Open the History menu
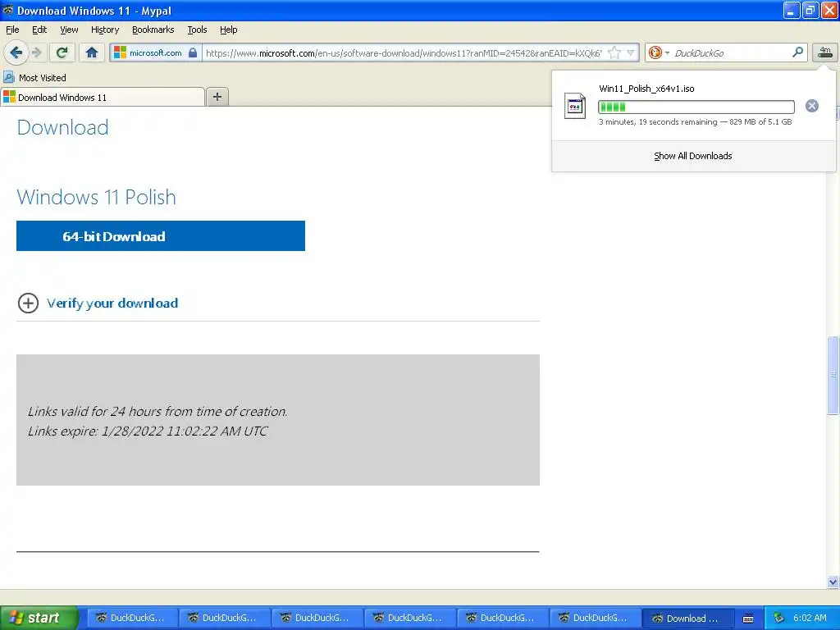 click(105, 30)
